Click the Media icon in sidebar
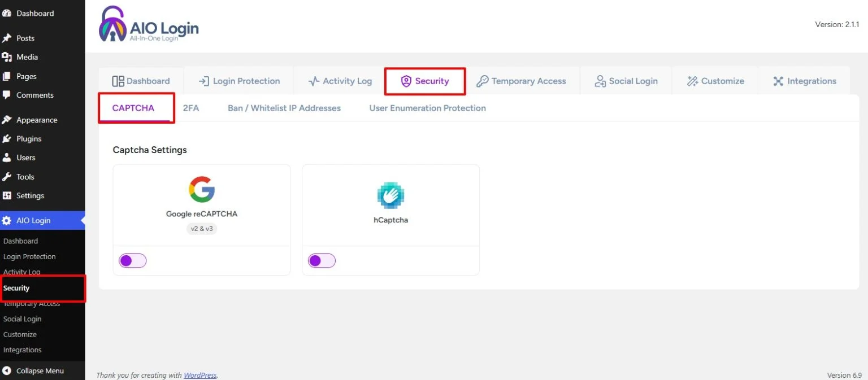This screenshot has width=868, height=380. pyautogui.click(x=7, y=57)
